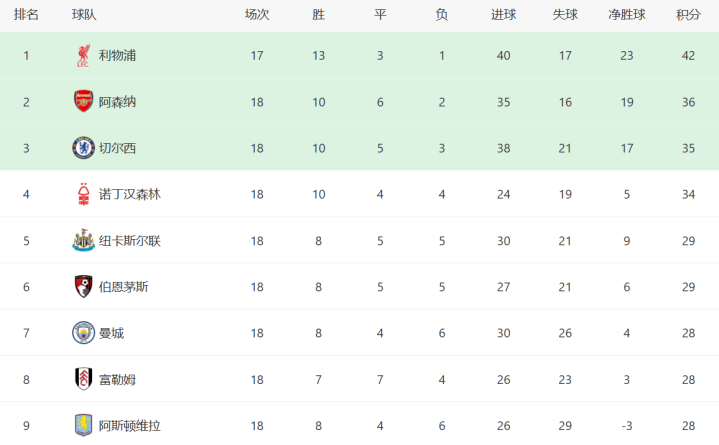Sort table by 净胜球 column header
This screenshot has width=719, height=445.
627,15
